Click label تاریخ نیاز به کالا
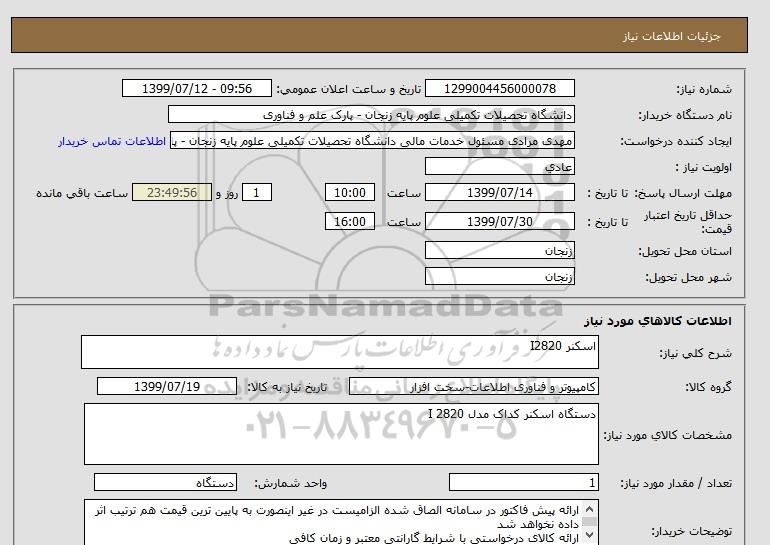This screenshot has height=545, width=770. click(287, 387)
